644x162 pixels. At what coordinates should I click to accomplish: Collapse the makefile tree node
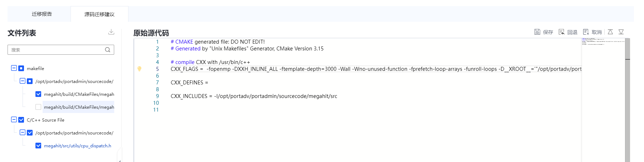14,68
